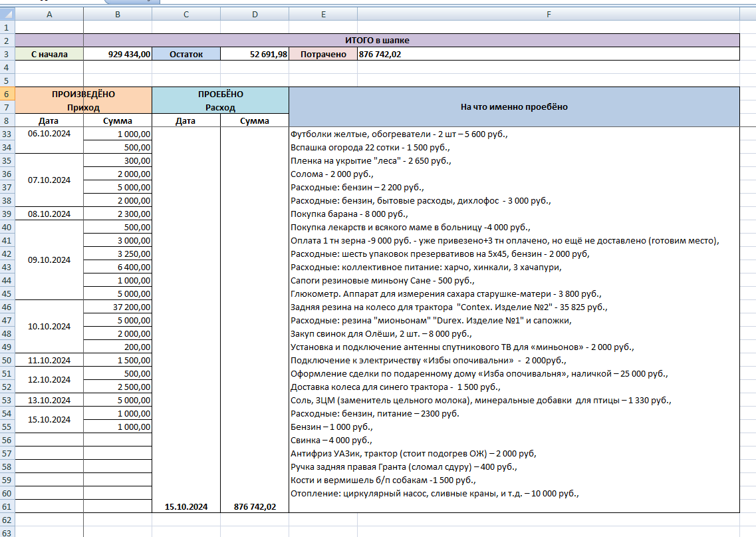Select date cell 10.10.2024
This screenshot has height=537, width=756.
[x=49, y=327]
